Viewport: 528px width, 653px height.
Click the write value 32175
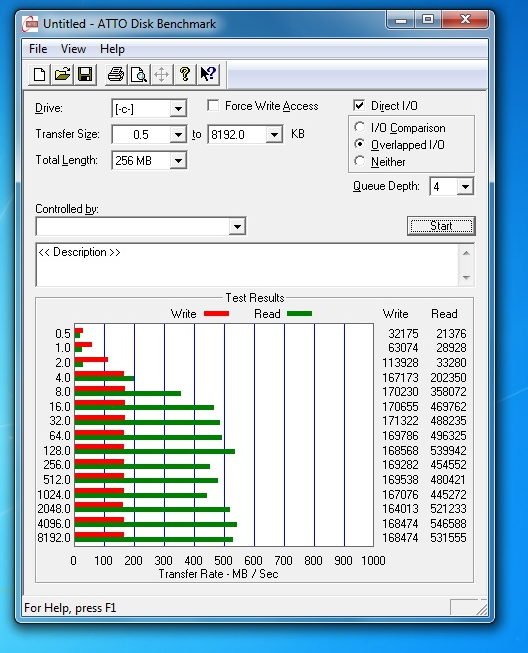[x=403, y=334]
